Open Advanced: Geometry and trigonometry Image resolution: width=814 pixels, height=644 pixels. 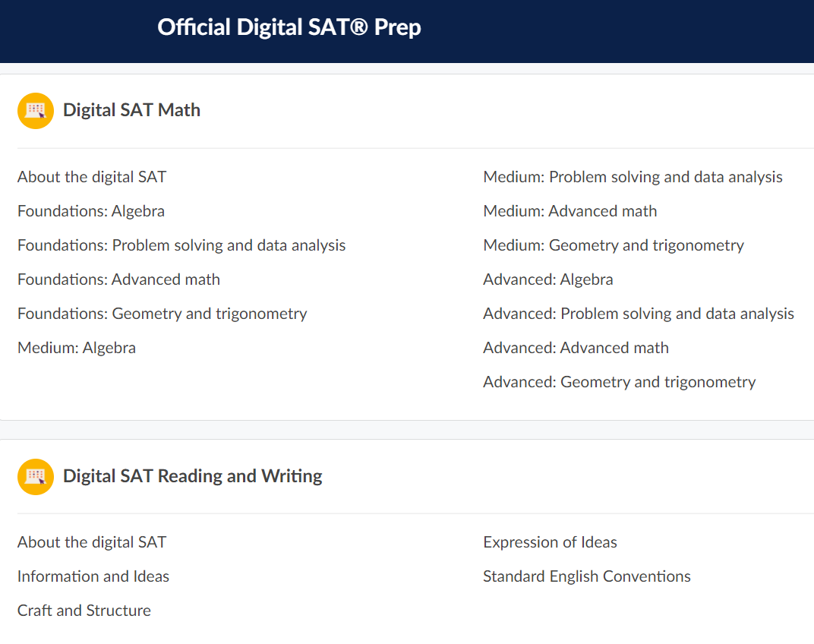tap(619, 382)
